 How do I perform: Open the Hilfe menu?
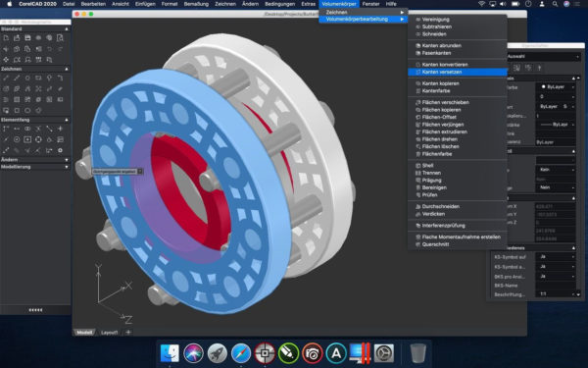[x=391, y=4]
